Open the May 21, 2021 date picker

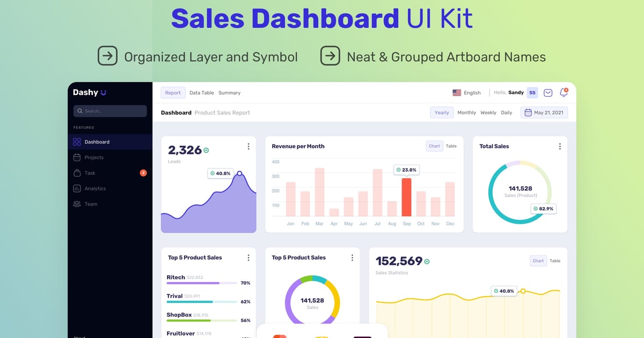pos(544,113)
